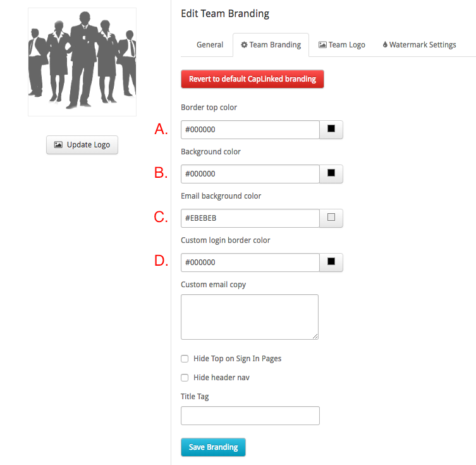Switch to the General tab

click(210, 45)
